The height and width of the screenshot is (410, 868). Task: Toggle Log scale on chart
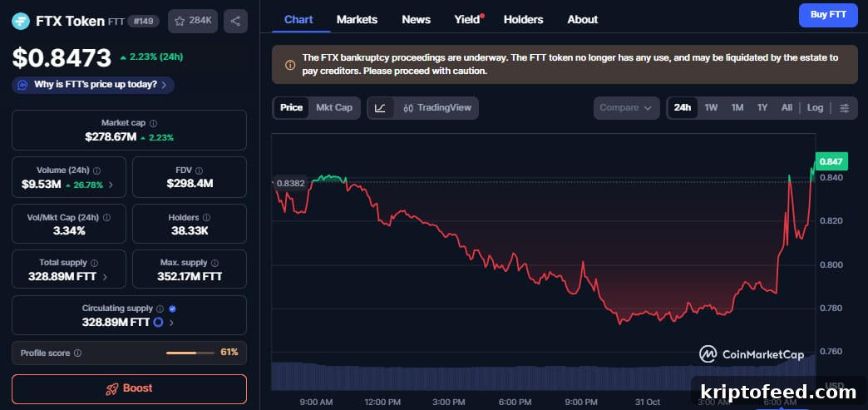815,107
